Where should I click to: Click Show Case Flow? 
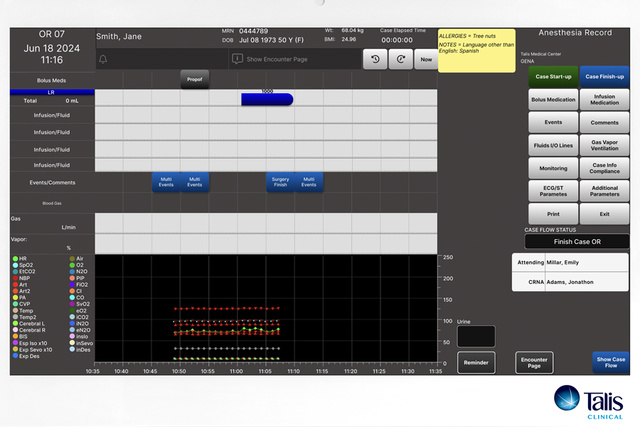tap(611, 363)
